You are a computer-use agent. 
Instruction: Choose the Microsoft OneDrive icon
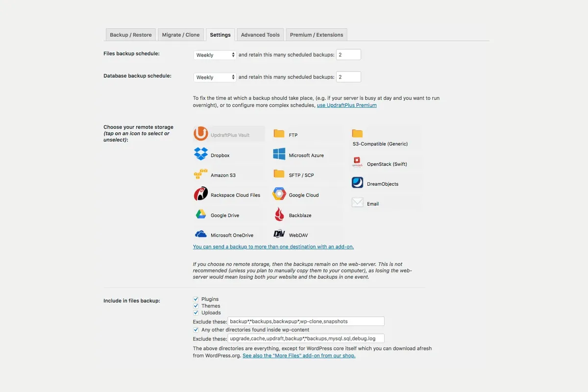(201, 234)
